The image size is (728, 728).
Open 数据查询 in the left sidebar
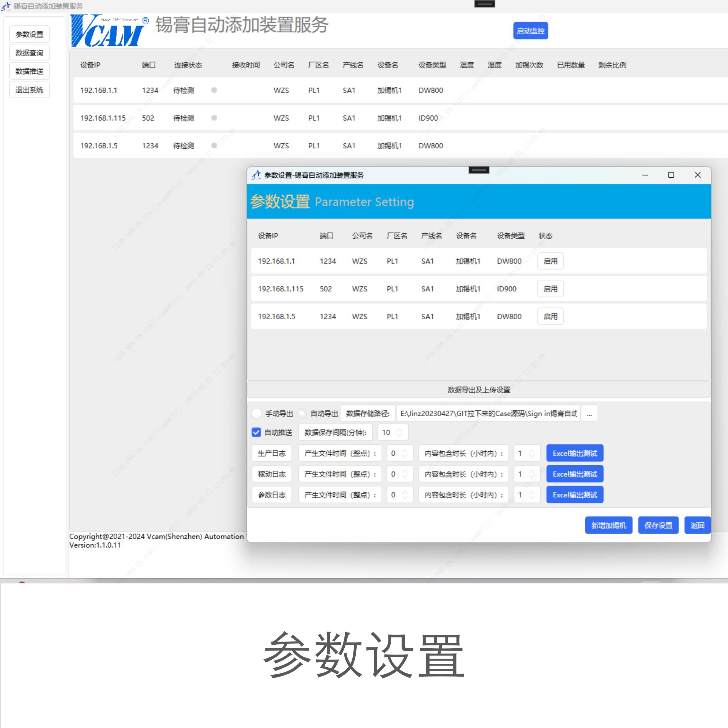click(x=29, y=53)
